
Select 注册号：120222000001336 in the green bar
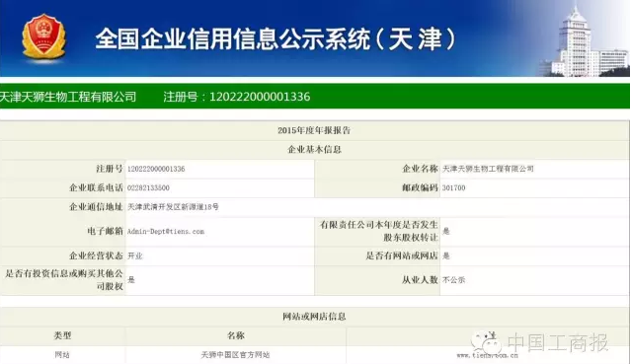pyautogui.click(x=237, y=97)
